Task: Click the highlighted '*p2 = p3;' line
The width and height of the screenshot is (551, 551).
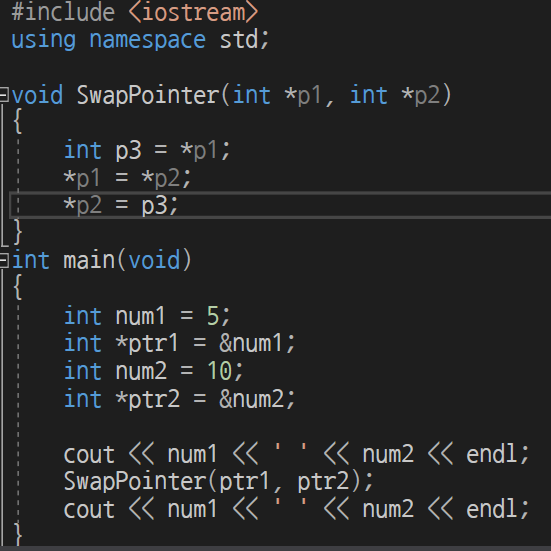Action: (280, 205)
